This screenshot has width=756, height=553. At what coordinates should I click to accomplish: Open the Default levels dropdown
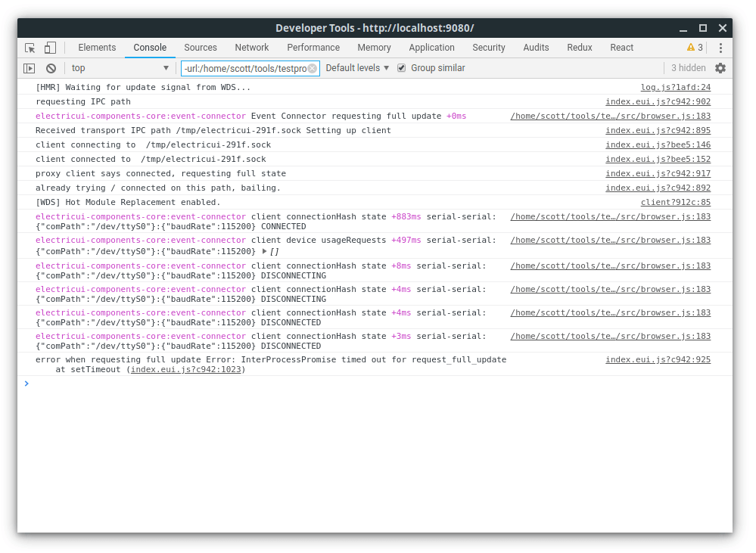357,68
